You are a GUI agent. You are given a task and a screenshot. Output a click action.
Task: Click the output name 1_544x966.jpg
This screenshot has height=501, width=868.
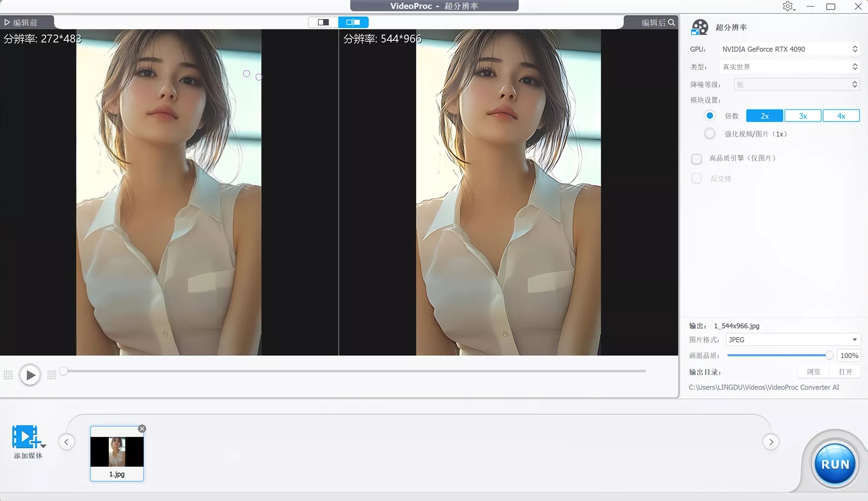[737, 326]
